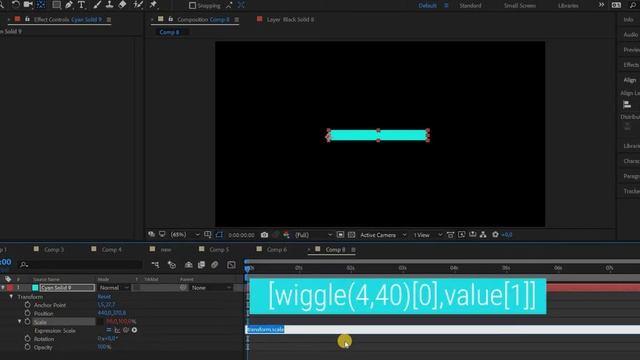Viewport: 640px width, 360px height.
Task: Click viewer current time 0:00:00:00
Action: coord(241,235)
